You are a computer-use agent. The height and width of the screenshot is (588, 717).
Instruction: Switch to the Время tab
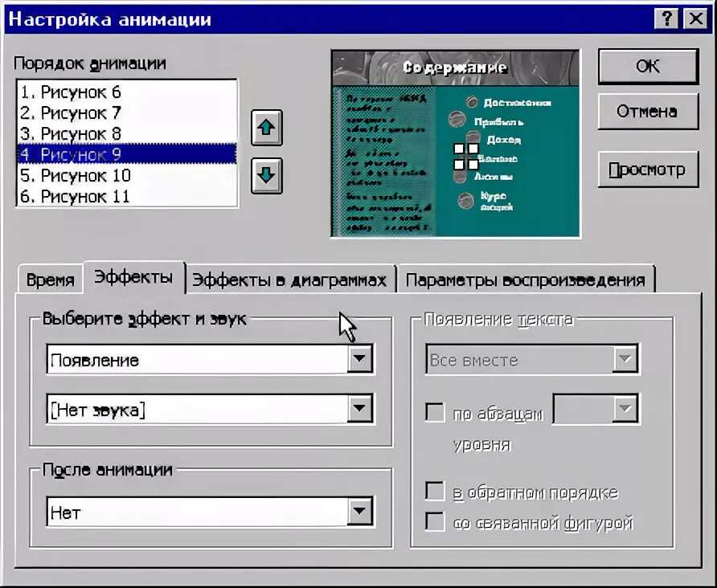coord(51,280)
